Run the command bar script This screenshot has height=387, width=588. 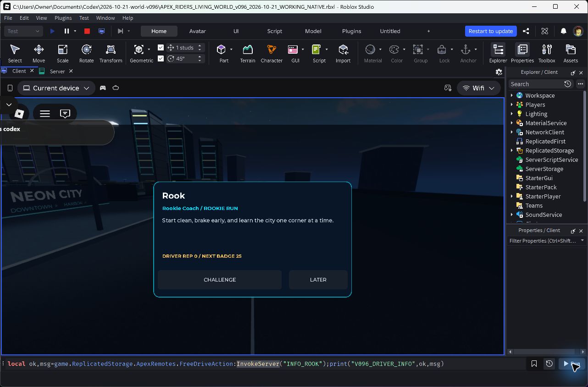tap(572, 364)
